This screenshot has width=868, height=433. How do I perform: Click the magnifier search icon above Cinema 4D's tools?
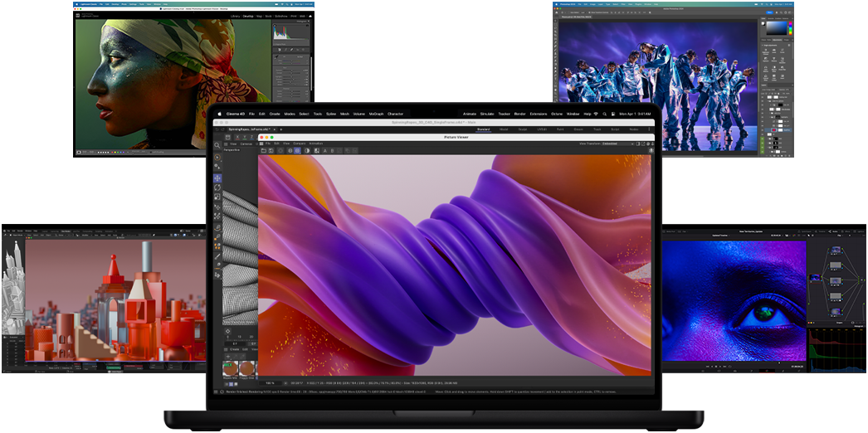[x=217, y=145]
